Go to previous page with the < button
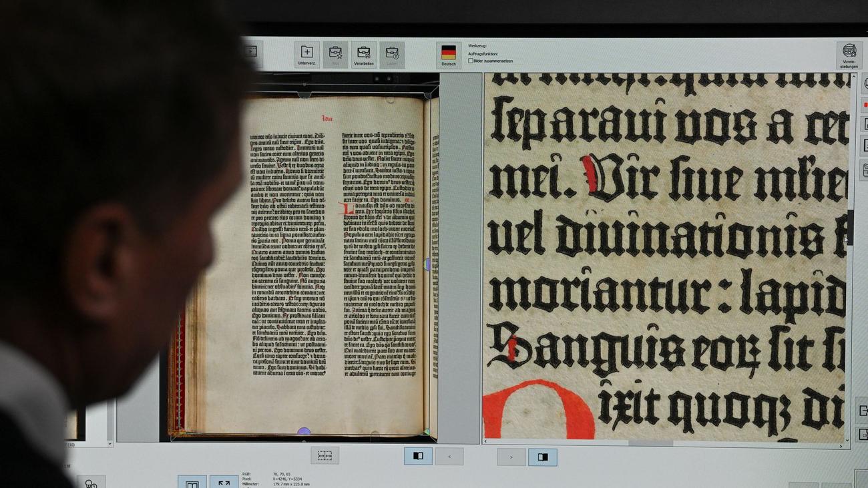Image resolution: width=868 pixels, height=488 pixels. tap(449, 456)
